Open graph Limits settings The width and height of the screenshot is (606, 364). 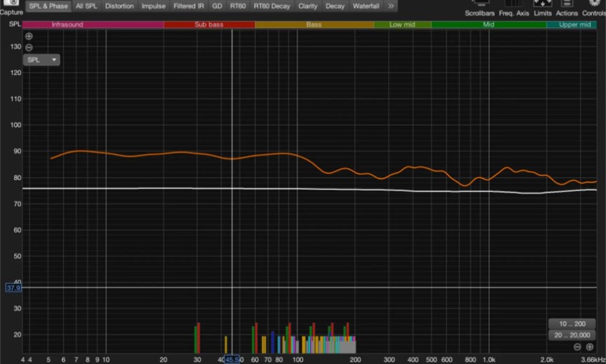(542, 9)
